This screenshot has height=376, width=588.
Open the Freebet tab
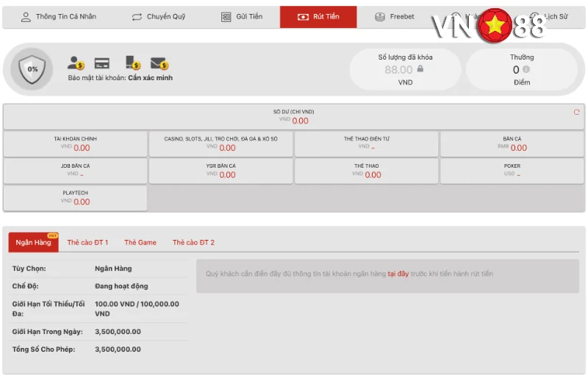[x=395, y=17]
